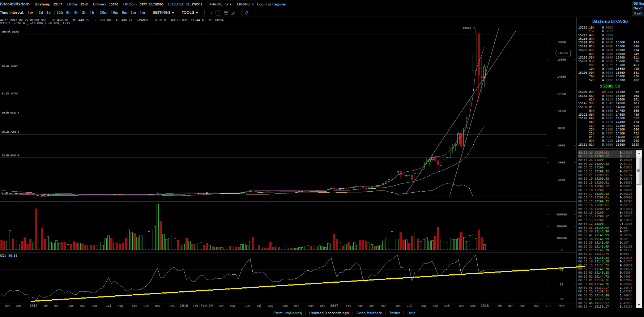Viewport: 644px width, 317px height.
Task: Open the BitcoinWisdom home link
Action: tap(15, 4)
